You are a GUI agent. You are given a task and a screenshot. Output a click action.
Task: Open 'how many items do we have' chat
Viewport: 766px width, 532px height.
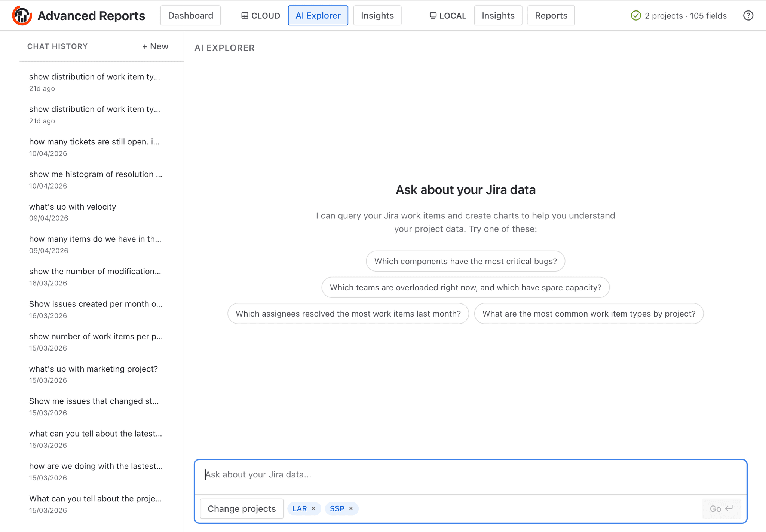(x=96, y=244)
